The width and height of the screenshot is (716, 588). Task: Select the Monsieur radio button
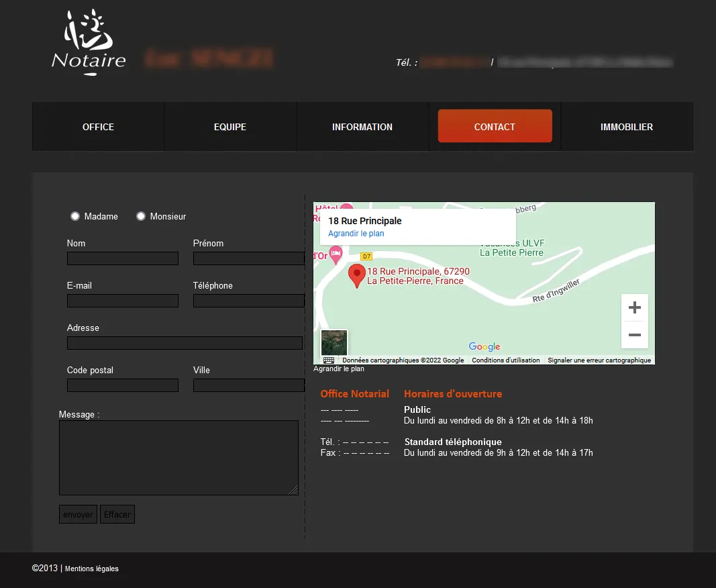pyautogui.click(x=141, y=216)
